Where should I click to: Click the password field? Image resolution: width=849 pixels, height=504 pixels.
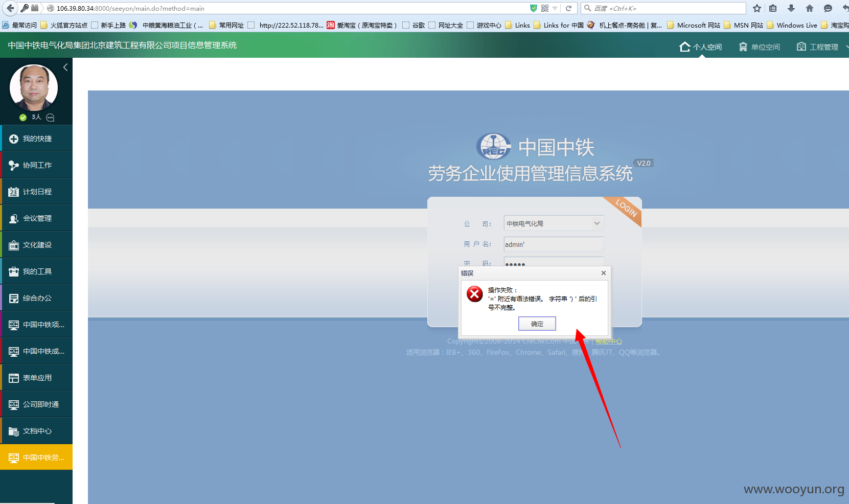coord(554,262)
